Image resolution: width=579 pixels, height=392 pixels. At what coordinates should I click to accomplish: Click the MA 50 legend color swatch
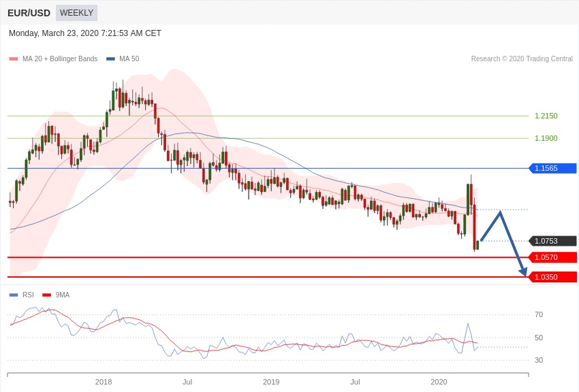(110, 59)
